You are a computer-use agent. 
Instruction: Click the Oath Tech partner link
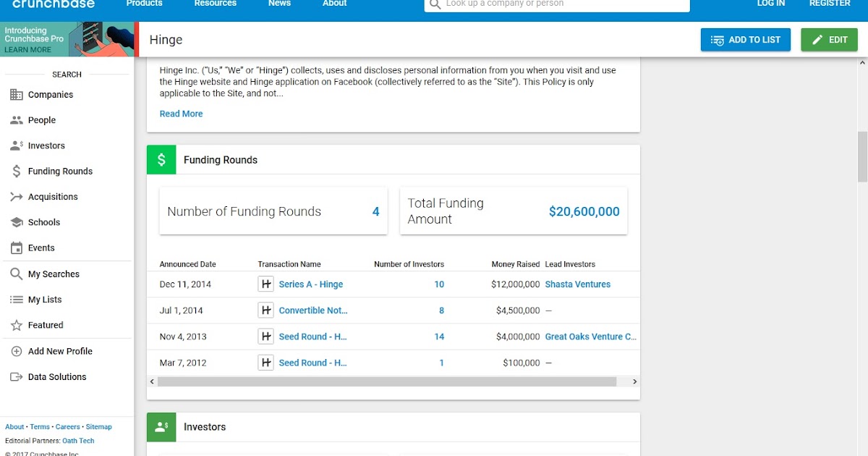click(x=78, y=441)
